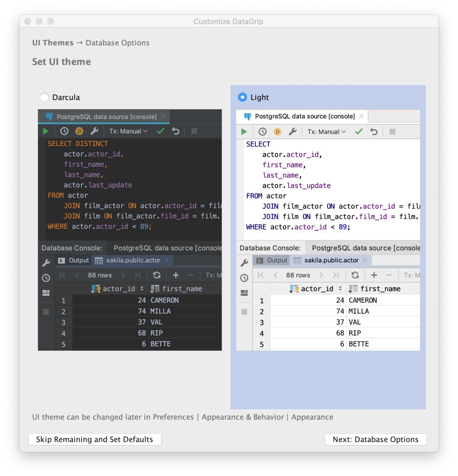This screenshot has height=476, width=458.
Task: Click 88 rows label in Light preview
Action: [x=298, y=275]
